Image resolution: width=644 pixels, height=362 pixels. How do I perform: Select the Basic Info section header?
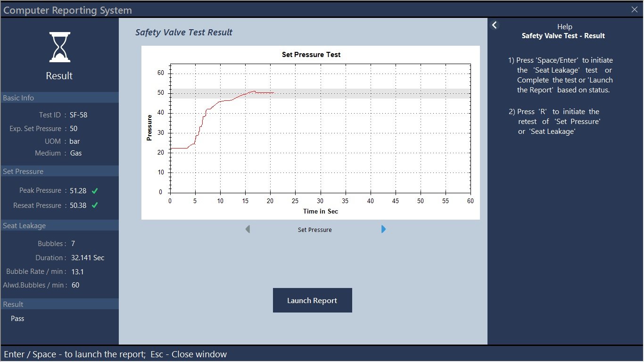pyautogui.click(x=59, y=98)
